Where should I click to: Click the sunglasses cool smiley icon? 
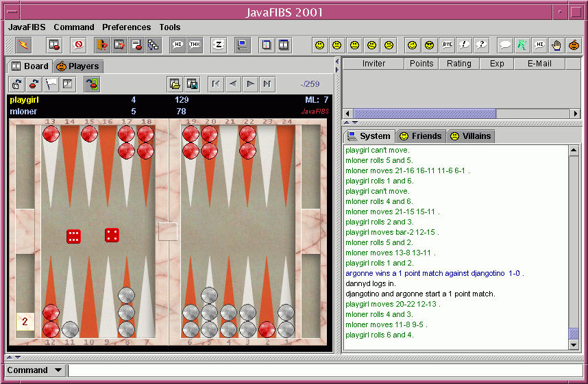tap(430, 45)
